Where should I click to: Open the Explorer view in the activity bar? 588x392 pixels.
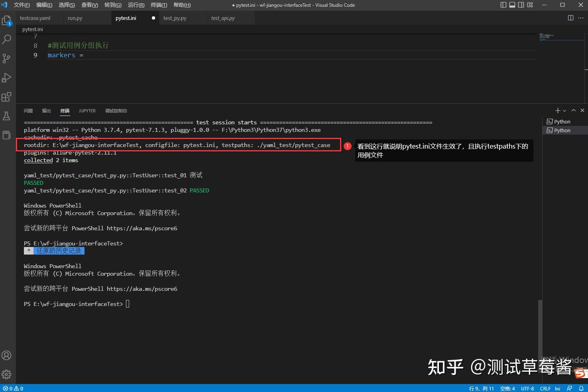[7, 20]
